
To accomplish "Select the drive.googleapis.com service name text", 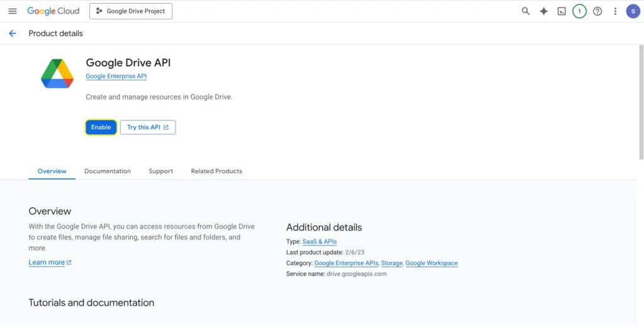I will pyautogui.click(x=357, y=273).
